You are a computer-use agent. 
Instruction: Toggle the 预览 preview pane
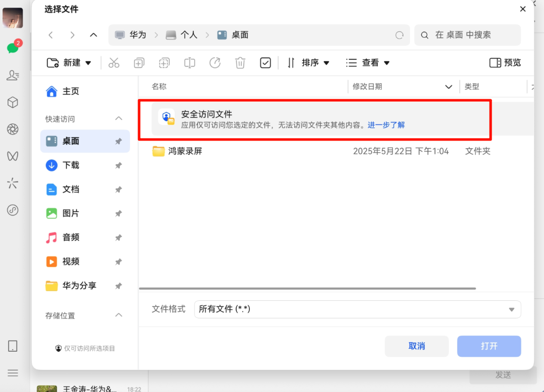coord(505,63)
